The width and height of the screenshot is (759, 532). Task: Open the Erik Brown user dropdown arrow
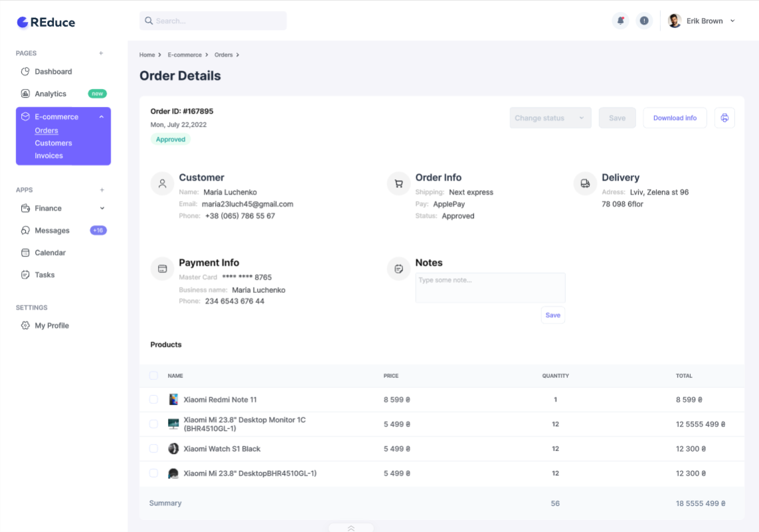pos(732,21)
